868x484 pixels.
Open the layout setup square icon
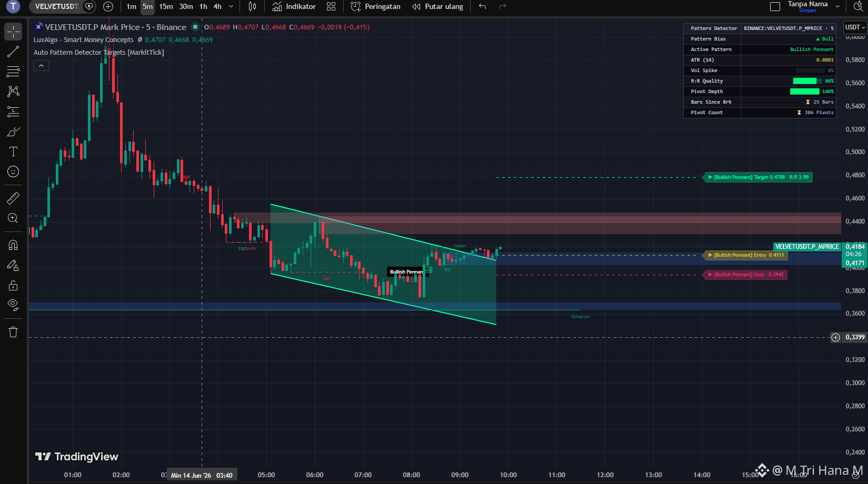point(775,6)
